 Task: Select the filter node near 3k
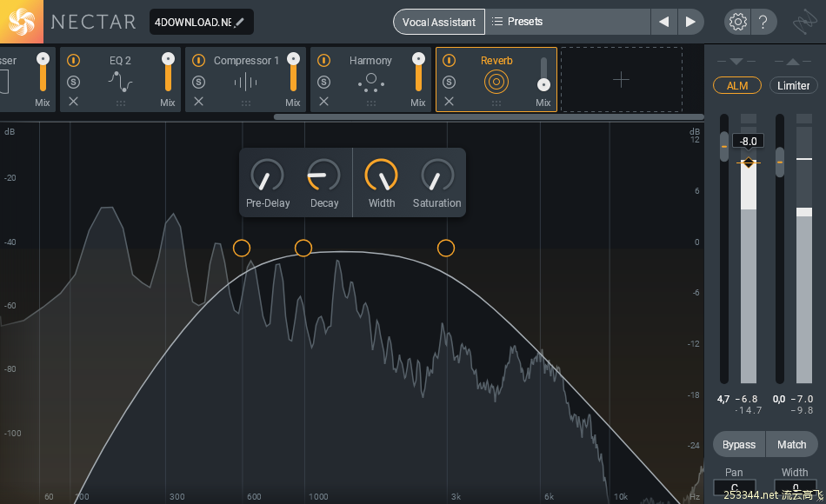[x=446, y=248]
